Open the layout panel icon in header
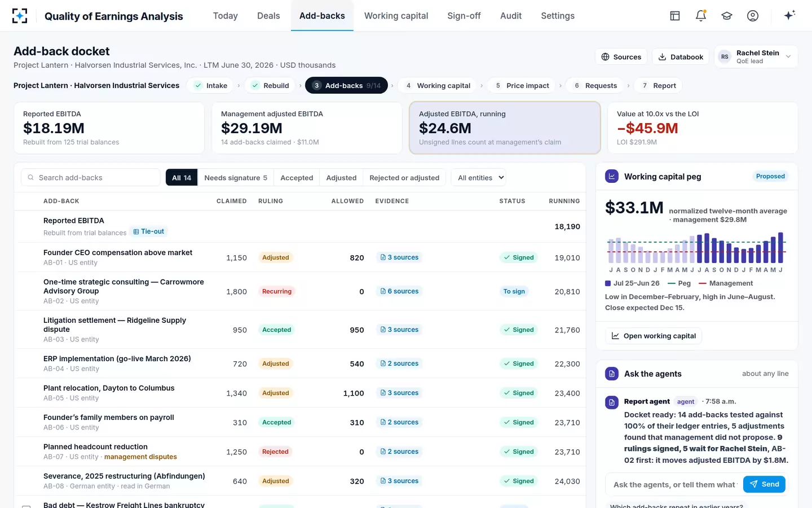812x508 pixels. [x=675, y=16]
